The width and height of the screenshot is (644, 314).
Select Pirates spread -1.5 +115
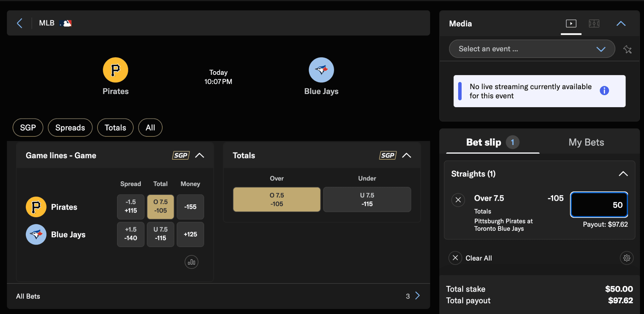click(x=131, y=207)
